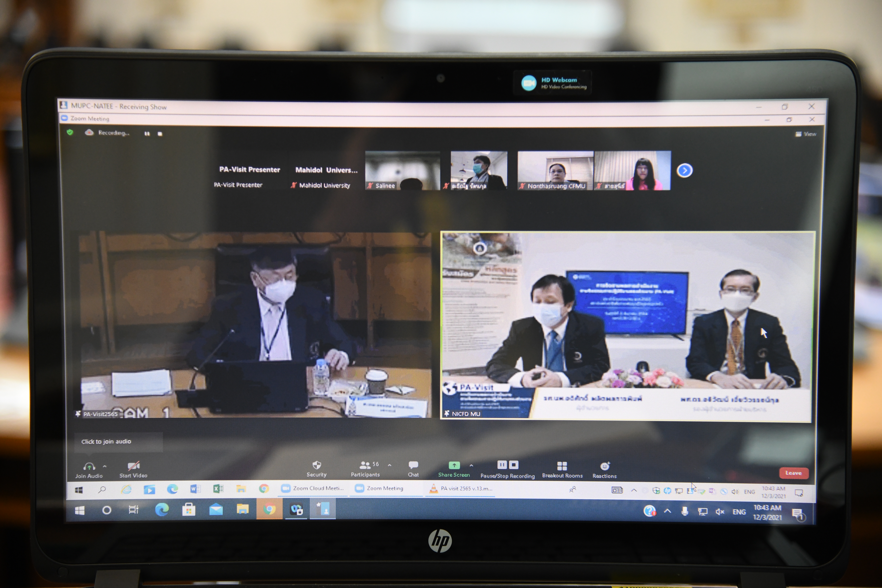The image size is (882, 588).
Task: Expand Share Screen options arrow
Action: coord(471,465)
